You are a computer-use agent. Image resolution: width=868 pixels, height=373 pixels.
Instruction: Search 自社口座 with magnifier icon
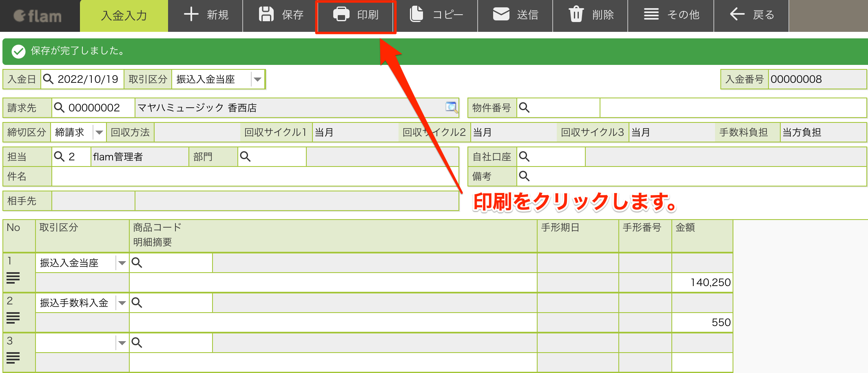tap(524, 157)
